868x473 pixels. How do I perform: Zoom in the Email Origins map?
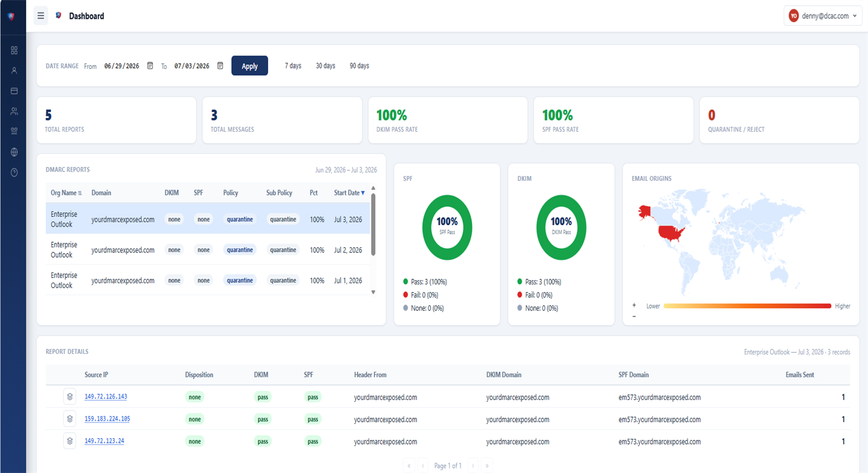(x=634, y=306)
